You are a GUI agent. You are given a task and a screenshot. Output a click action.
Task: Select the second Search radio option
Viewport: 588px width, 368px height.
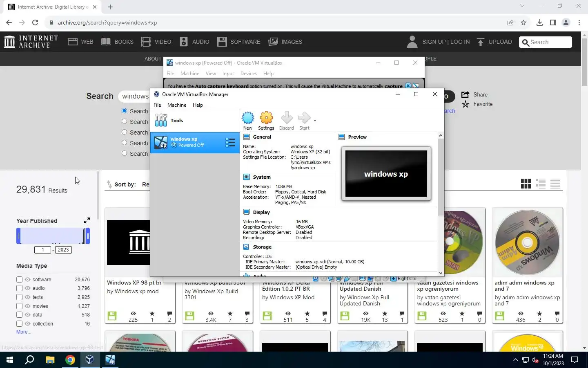point(125,121)
